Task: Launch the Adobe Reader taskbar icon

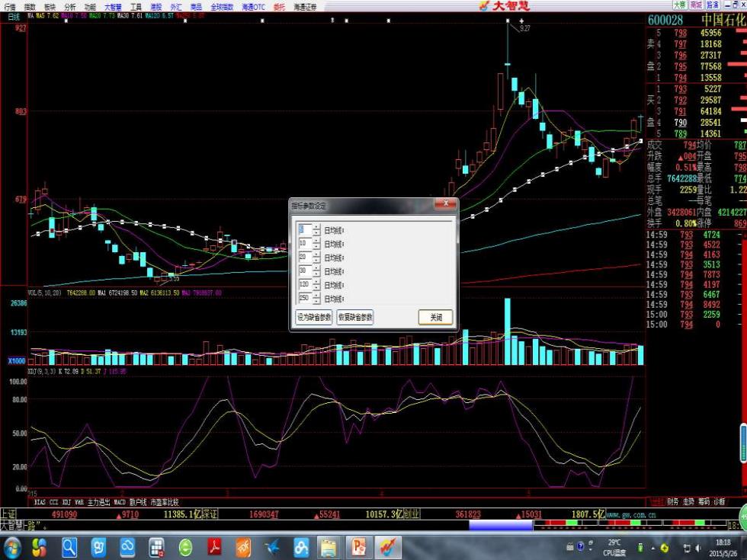Action: click(x=214, y=548)
